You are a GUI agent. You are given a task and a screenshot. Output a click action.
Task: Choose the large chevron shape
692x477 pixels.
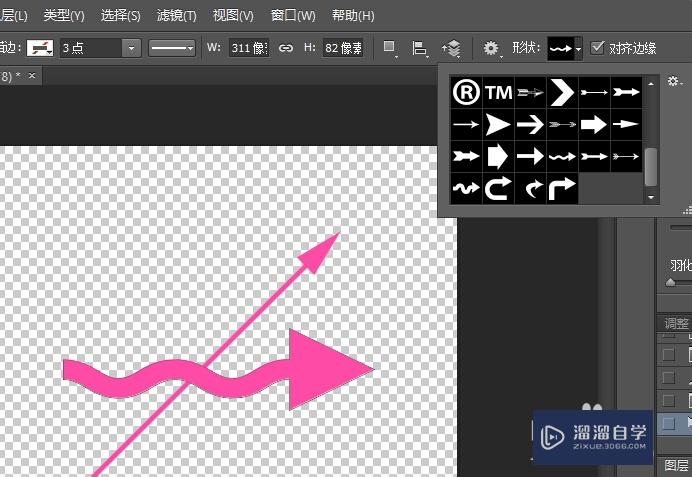562,93
